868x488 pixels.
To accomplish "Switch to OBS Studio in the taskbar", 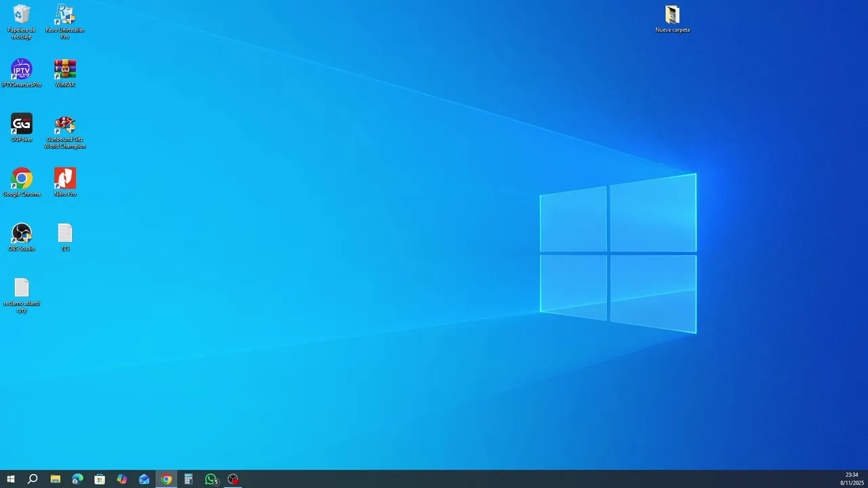I will click(233, 479).
